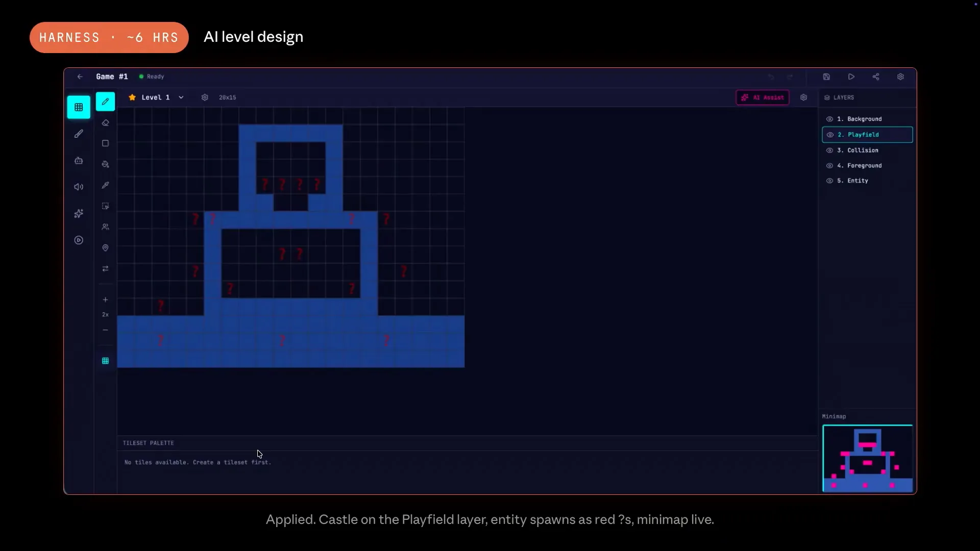Toggle the grid display button
This screenshot has width=980, height=551.
tap(105, 361)
